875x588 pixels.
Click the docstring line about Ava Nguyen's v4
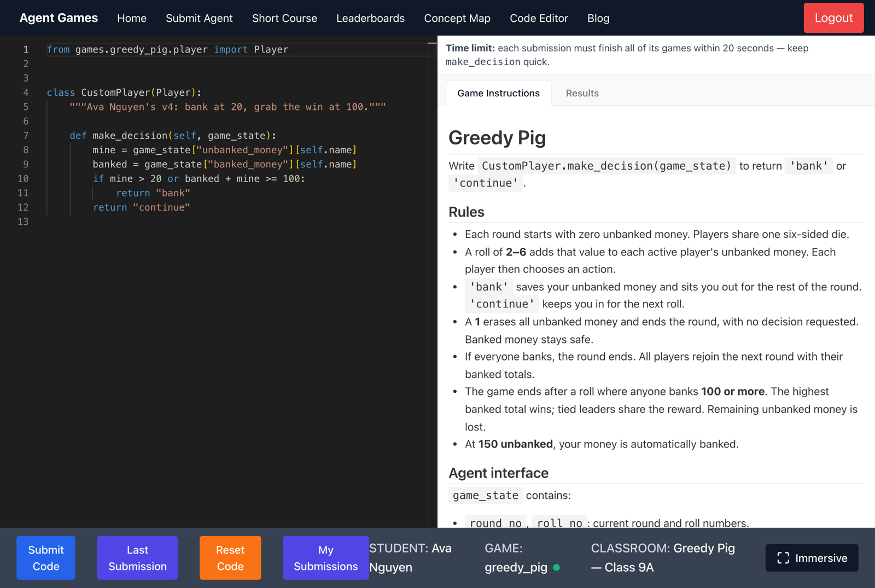(x=227, y=107)
